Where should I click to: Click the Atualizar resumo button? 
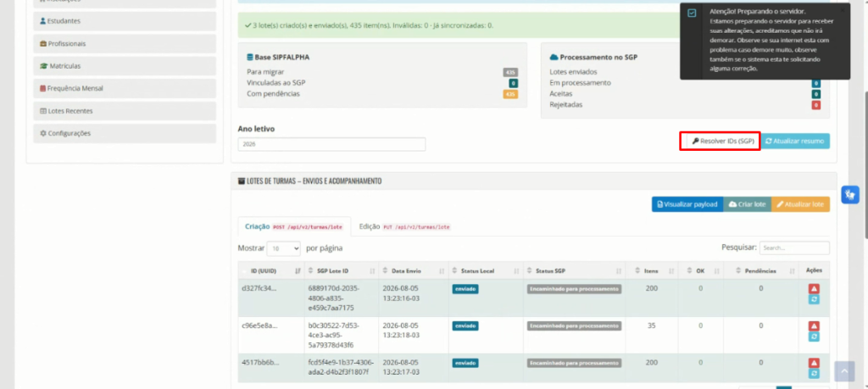(795, 141)
